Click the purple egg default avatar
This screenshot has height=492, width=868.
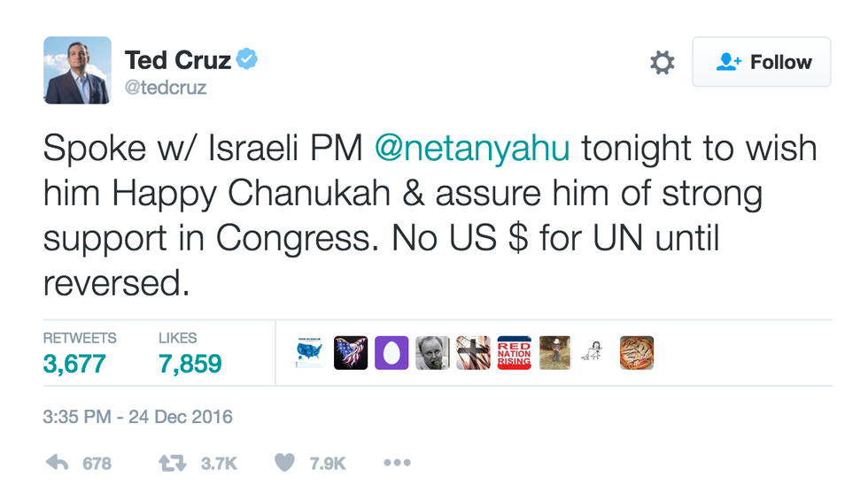pos(391,352)
